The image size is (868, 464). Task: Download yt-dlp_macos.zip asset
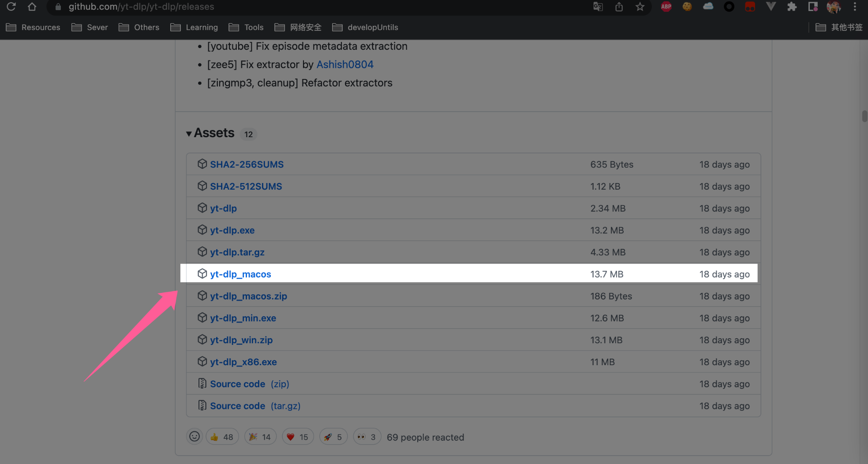(x=248, y=296)
